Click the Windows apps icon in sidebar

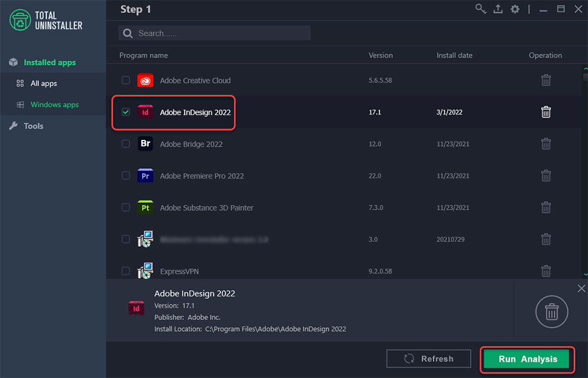tap(20, 105)
